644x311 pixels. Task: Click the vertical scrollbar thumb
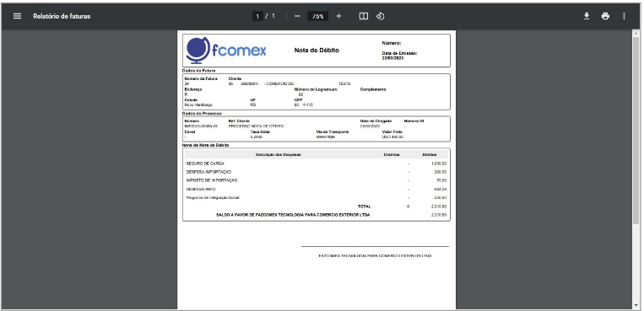pos(636,131)
